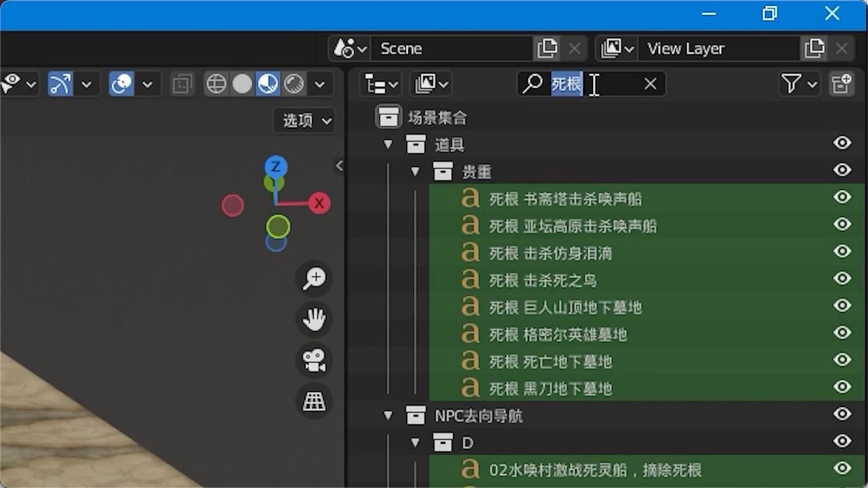Open the 选项 options menu in the viewport
The width and height of the screenshot is (868, 488).
(x=304, y=120)
